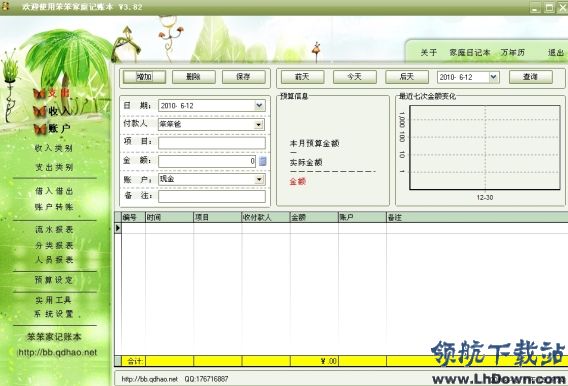Open 人员报表 in the sidebar
The image size is (568, 386).
[x=54, y=260]
